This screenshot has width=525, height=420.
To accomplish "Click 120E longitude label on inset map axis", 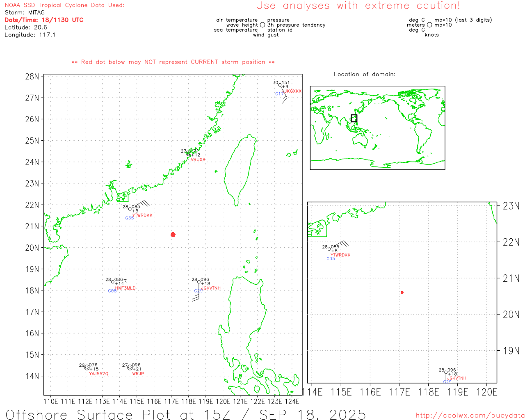I will (x=487, y=392).
